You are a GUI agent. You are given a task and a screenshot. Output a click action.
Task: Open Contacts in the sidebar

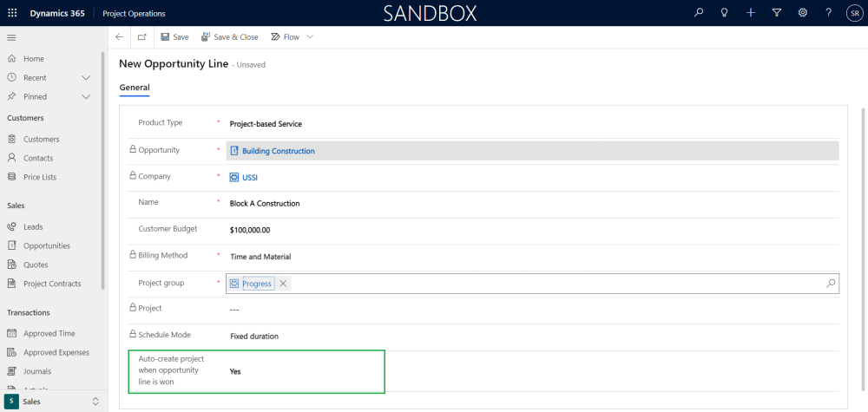coord(38,158)
